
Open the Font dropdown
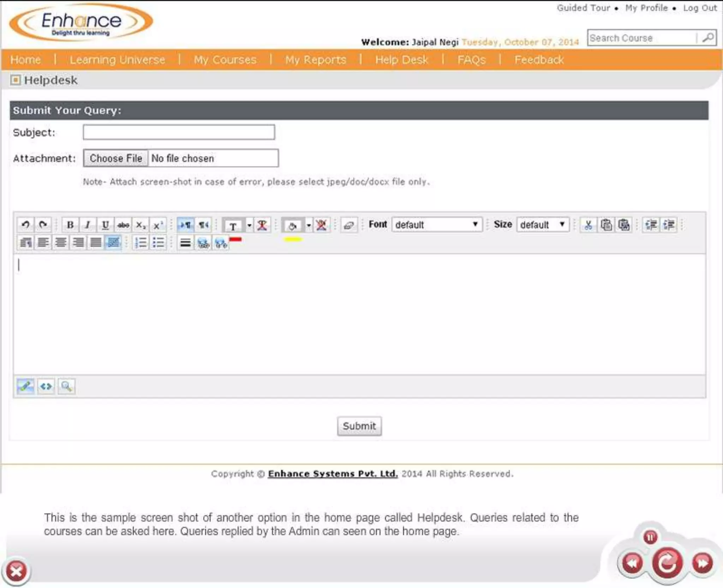(x=437, y=224)
